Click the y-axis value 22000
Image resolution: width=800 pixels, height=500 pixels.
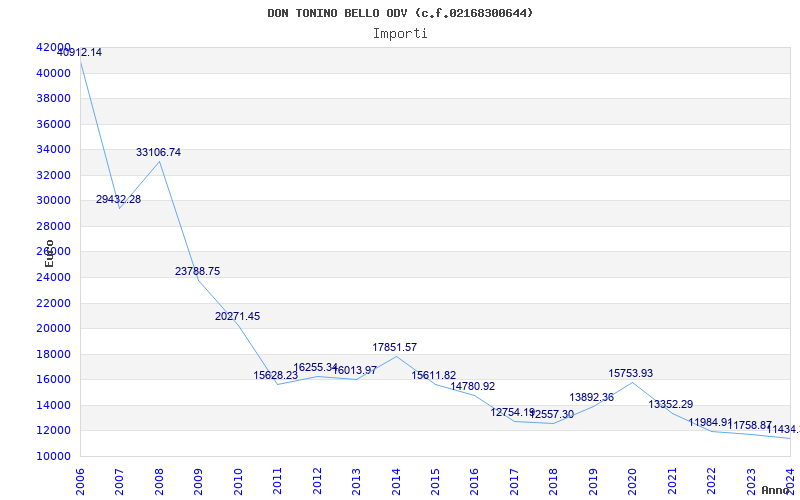[x=53, y=303]
